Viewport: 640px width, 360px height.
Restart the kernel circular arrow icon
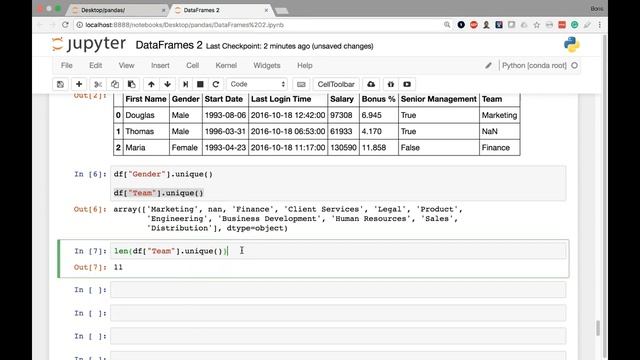[x=216, y=84]
